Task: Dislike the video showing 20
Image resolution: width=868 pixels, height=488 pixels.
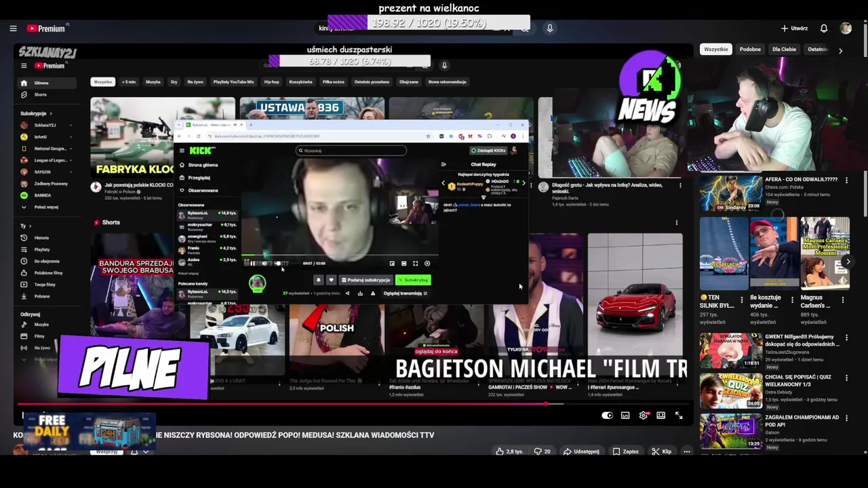Action: click(x=542, y=451)
